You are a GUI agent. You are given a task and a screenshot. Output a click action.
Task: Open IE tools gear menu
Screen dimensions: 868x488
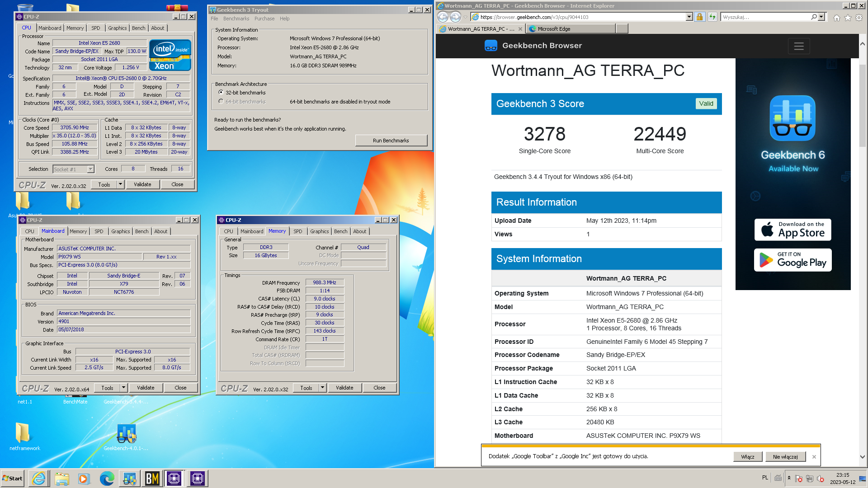[859, 18]
